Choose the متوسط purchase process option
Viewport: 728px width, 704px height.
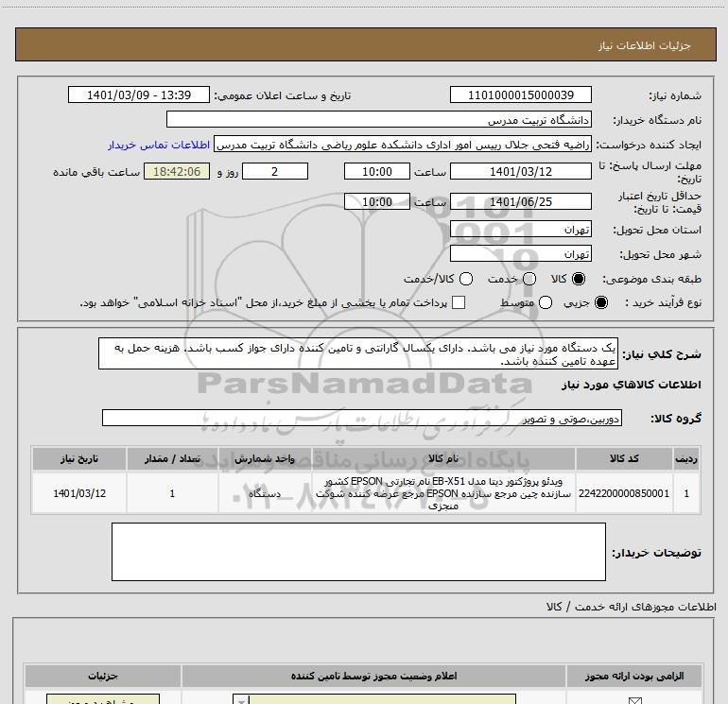(546, 303)
